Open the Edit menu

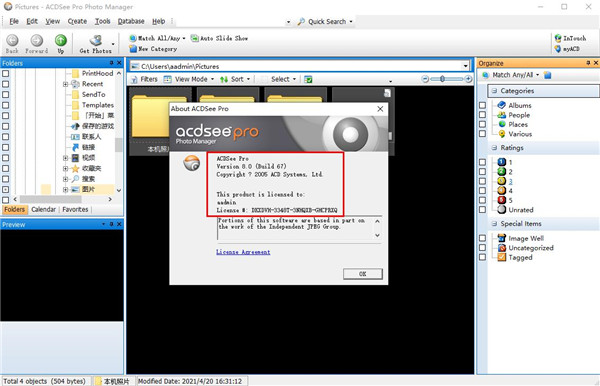tap(32, 21)
